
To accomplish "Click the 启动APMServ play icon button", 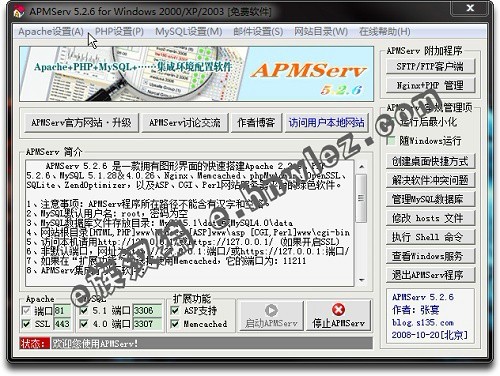I will 271,316.
